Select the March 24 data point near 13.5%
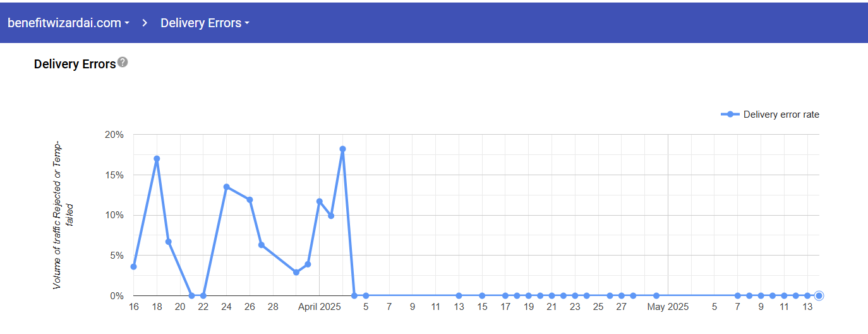868x334 pixels. [x=226, y=187]
